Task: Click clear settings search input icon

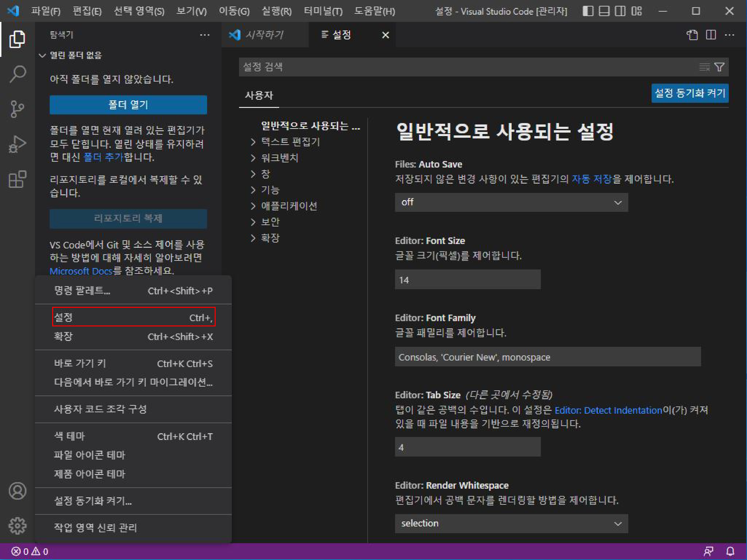Action: 705,67
